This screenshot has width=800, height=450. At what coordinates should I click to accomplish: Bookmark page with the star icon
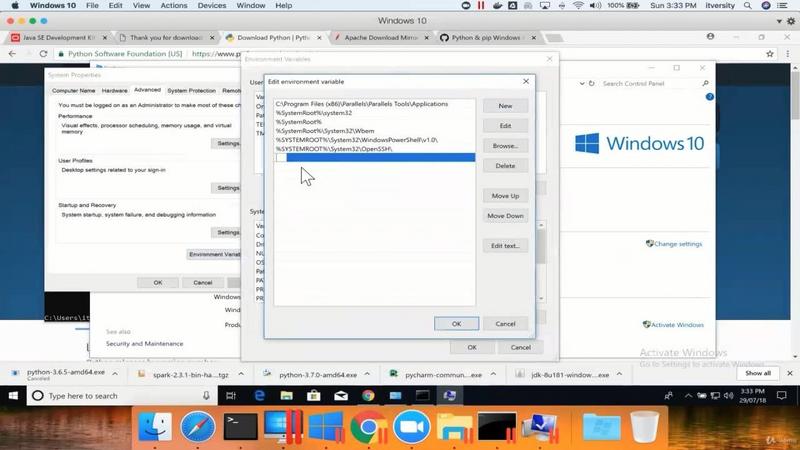[x=770, y=54]
